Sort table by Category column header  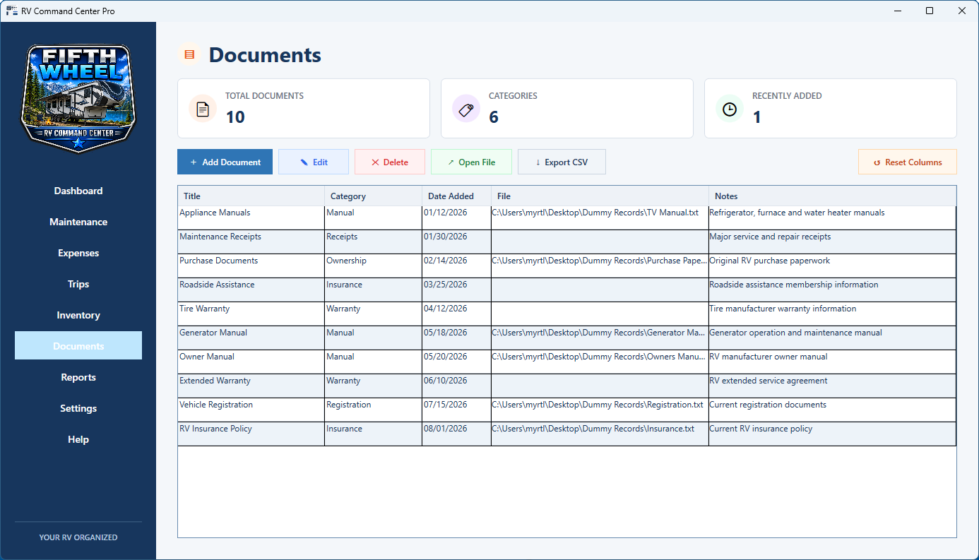pos(373,196)
